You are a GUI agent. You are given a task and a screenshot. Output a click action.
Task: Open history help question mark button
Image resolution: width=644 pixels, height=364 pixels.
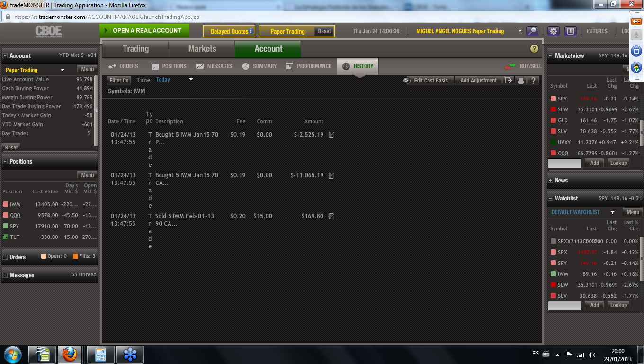point(533,81)
